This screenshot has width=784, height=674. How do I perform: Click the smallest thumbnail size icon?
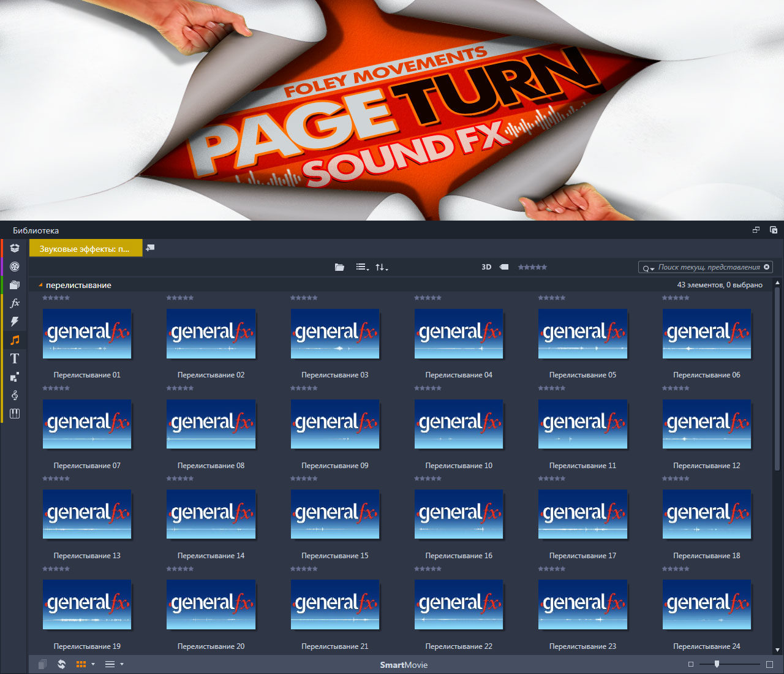[691, 664]
